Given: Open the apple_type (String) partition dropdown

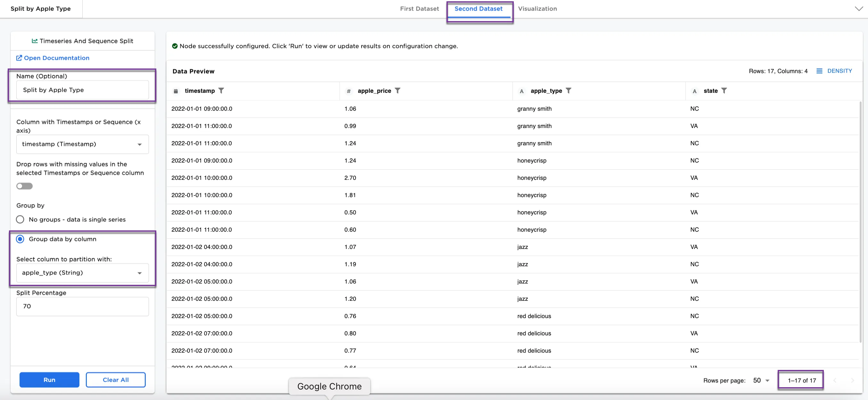Looking at the screenshot, I should click(82, 273).
